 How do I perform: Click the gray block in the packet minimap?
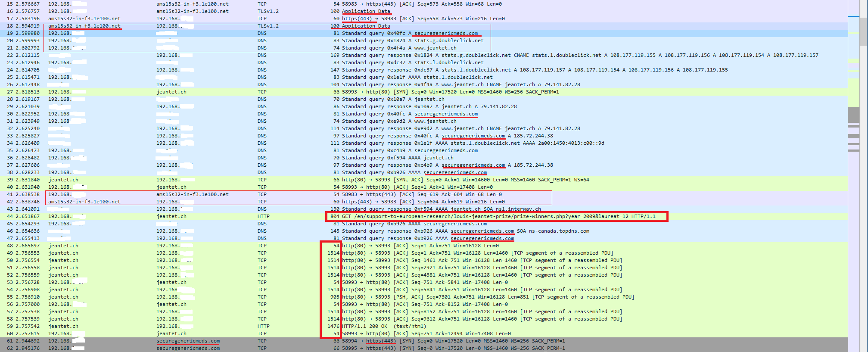[x=854, y=115]
